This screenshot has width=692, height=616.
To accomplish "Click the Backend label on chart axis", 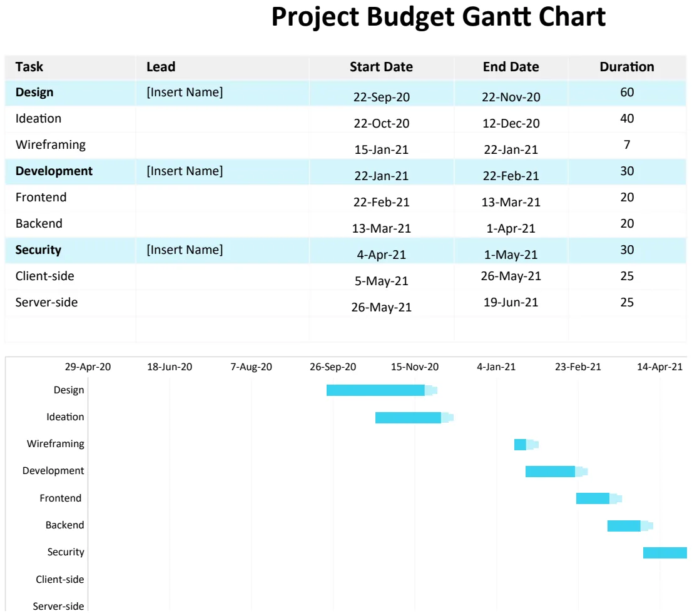I will [x=64, y=525].
